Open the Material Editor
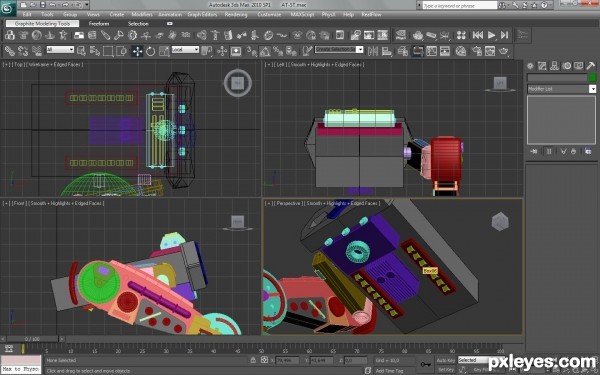 [461, 51]
